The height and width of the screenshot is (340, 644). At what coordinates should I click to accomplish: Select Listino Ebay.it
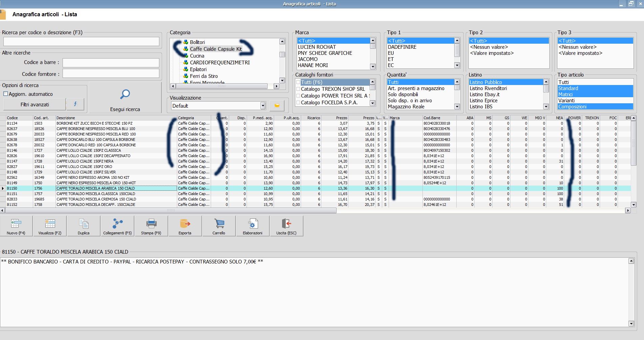coord(506,94)
